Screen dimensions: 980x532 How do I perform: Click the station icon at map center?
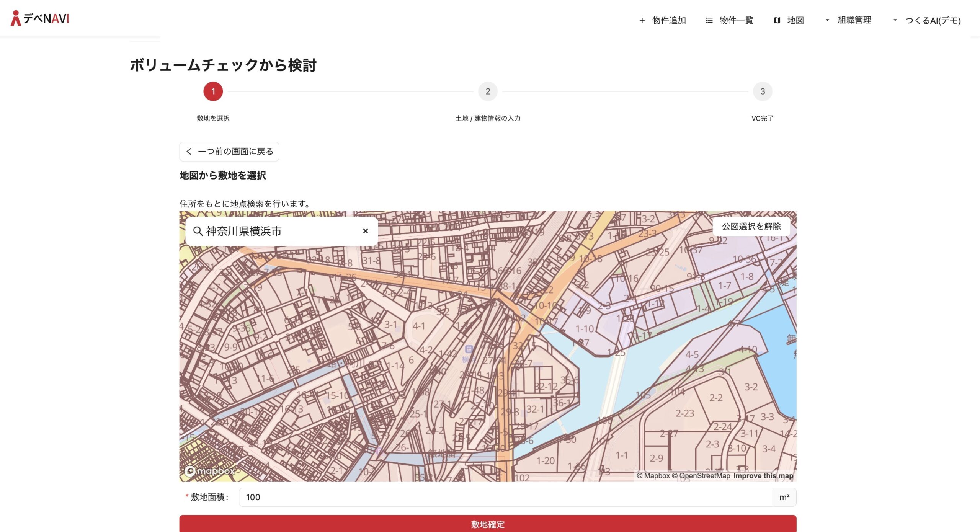469,349
